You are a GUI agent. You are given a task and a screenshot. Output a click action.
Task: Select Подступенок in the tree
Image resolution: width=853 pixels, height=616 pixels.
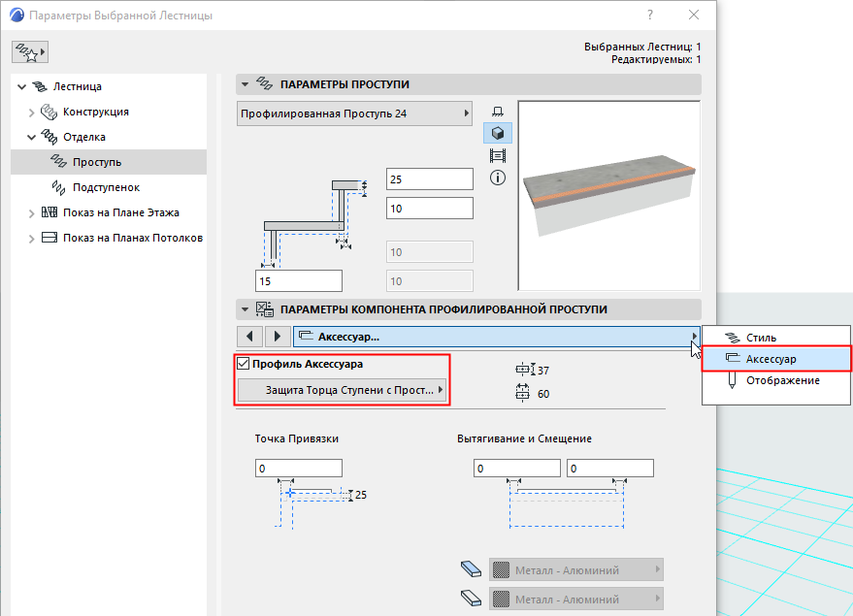tap(109, 187)
